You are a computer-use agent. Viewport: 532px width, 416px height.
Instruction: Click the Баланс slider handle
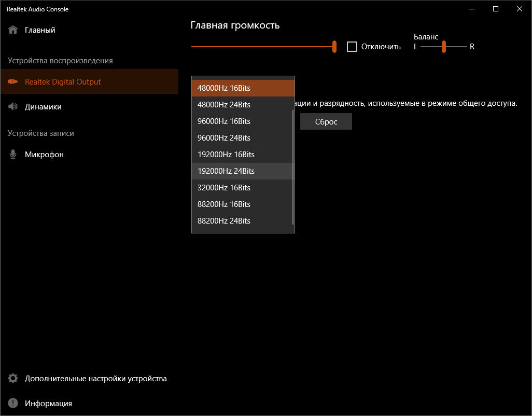tap(443, 47)
